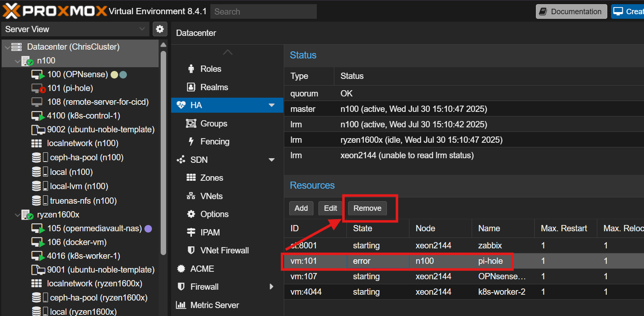The image size is (644, 316).
Task: Collapse the SDN submenu arrow
Action: (x=272, y=160)
